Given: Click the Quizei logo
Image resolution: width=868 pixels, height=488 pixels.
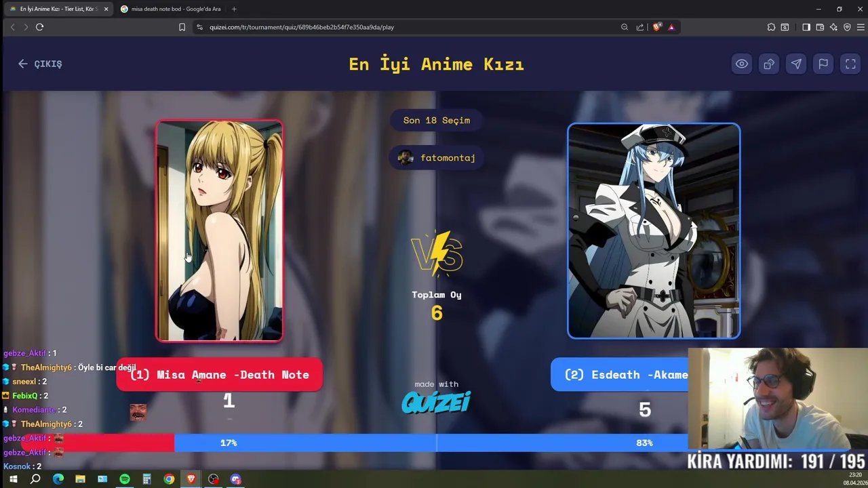Looking at the screenshot, I should pyautogui.click(x=436, y=403).
